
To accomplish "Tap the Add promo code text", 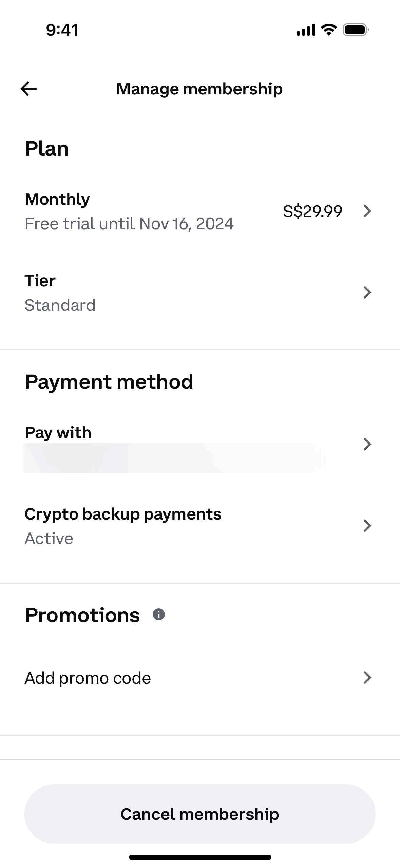I will tap(88, 678).
